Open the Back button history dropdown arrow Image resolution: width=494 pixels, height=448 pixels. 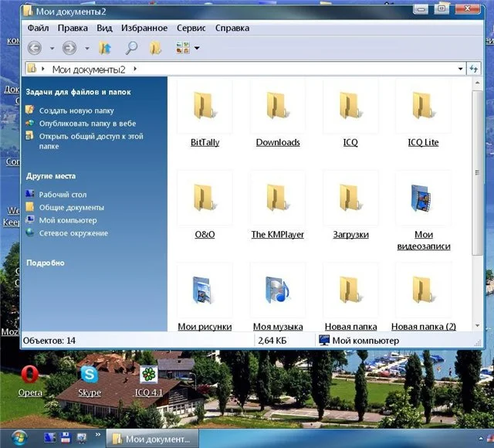pyautogui.click(x=52, y=48)
